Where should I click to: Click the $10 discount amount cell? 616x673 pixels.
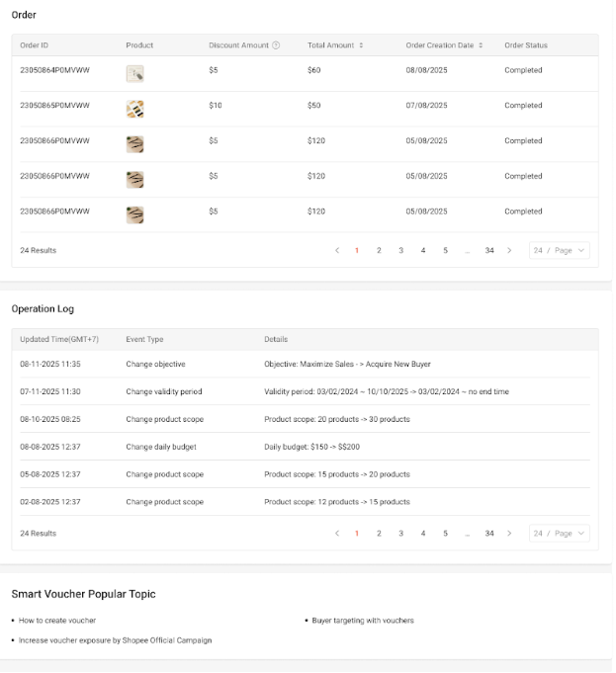(x=216, y=105)
